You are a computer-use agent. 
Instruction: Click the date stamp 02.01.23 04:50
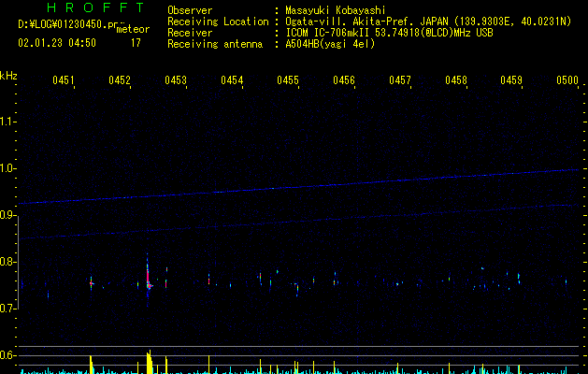57,43
